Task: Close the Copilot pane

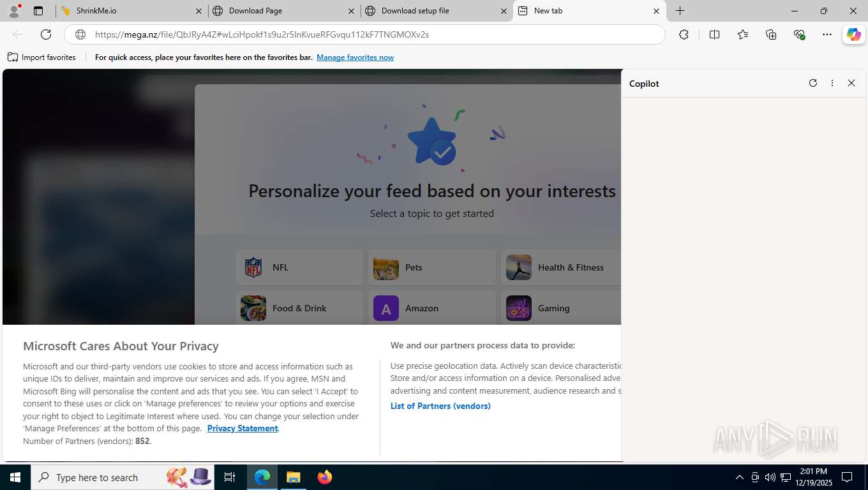Action: [x=851, y=83]
